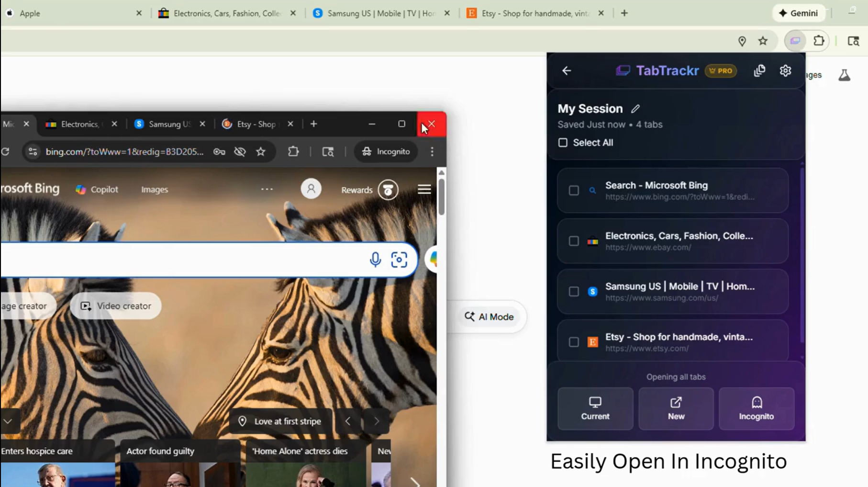Open the Images menu on Bing
The height and width of the screenshot is (487, 868).
coord(154,189)
